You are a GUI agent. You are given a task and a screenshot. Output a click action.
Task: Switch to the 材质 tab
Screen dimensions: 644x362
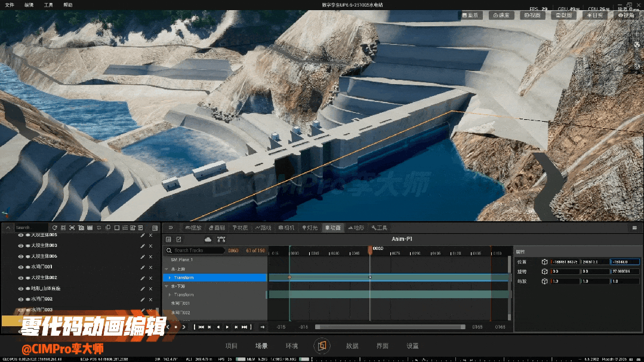point(240,228)
